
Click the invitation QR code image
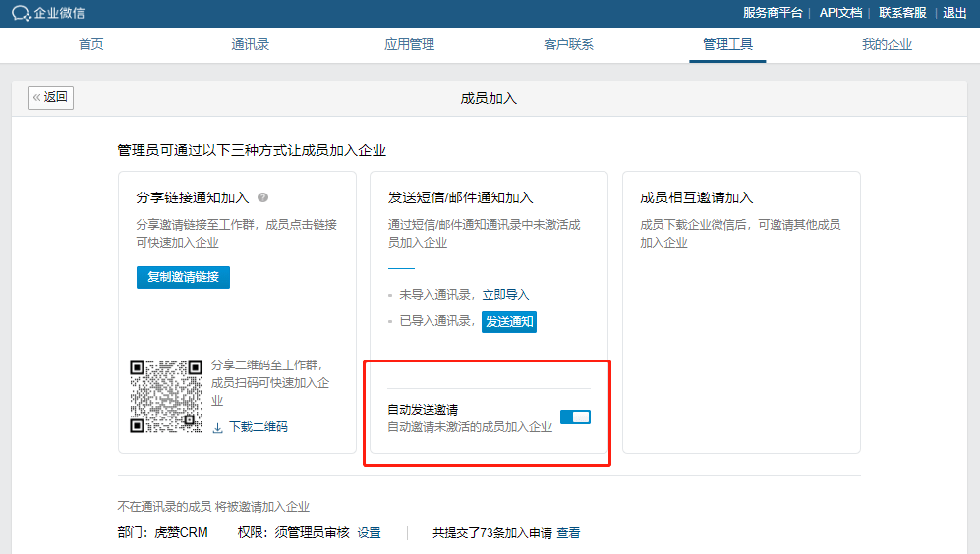tap(165, 397)
